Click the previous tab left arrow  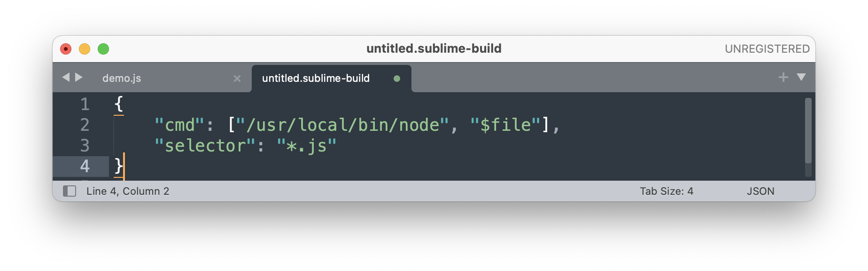(x=66, y=77)
